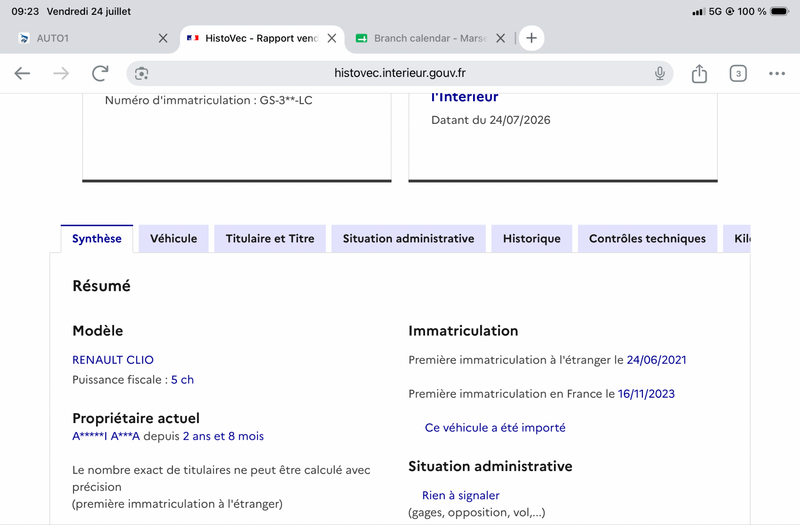The height and width of the screenshot is (525, 800).
Task: Click Ce véhicule a été importé
Action: (495, 428)
